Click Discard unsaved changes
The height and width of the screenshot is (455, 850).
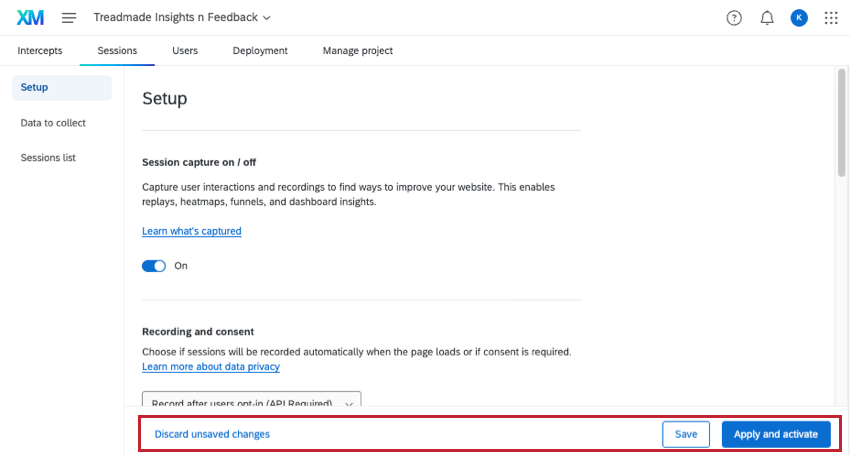(212, 434)
